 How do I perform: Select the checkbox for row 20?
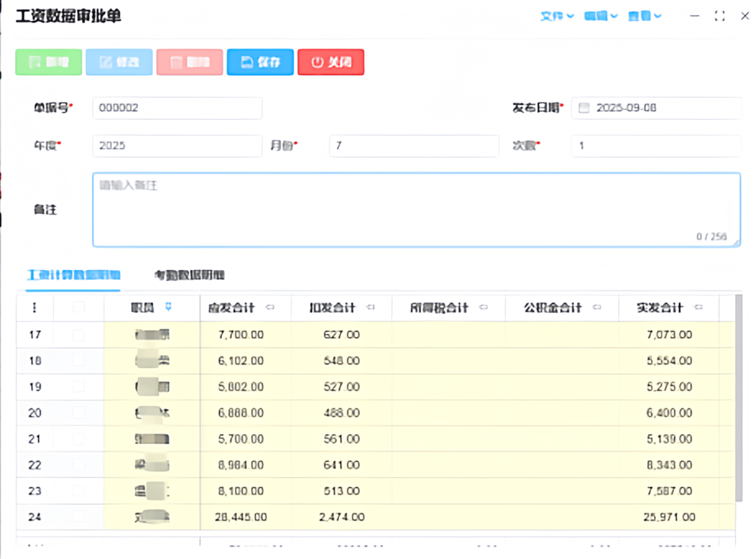78,413
